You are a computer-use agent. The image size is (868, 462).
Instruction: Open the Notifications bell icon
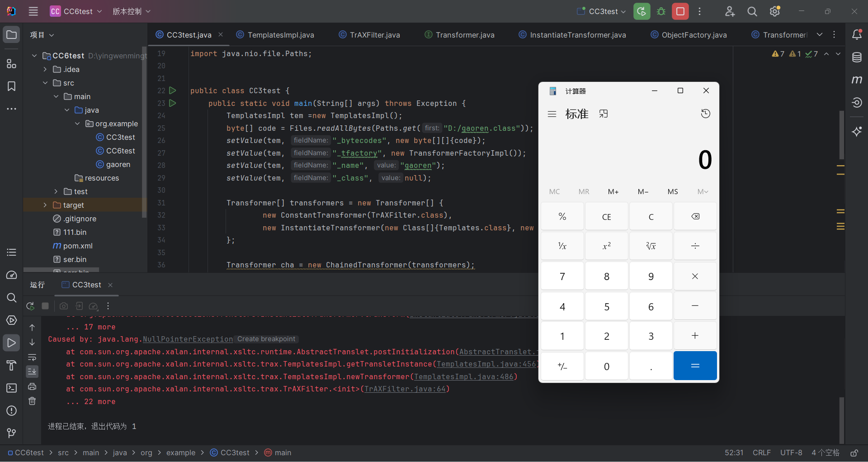point(857,35)
